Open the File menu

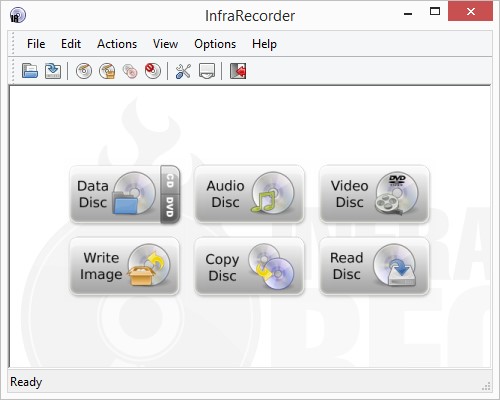click(x=36, y=44)
